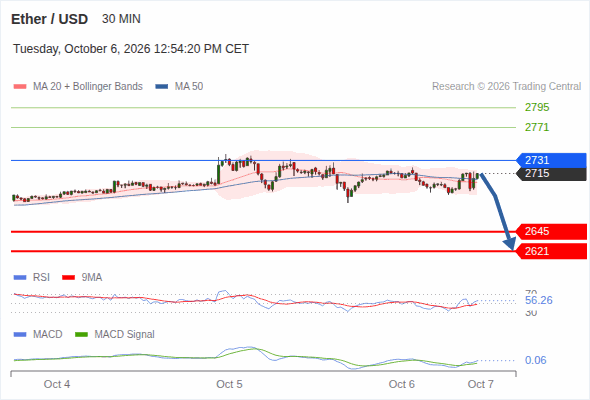
Task: Click the Research © 2026 Trading Central text
Action: coord(506,87)
